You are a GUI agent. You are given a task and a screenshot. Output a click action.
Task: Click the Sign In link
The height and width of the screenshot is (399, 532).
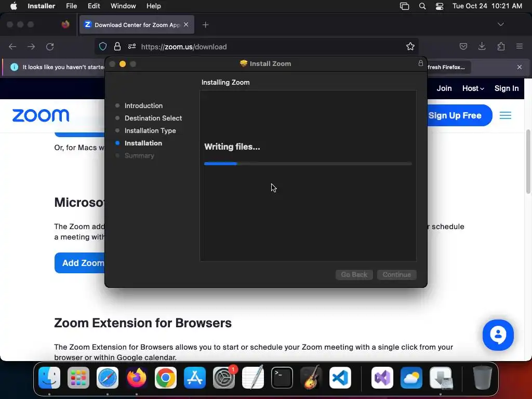coord(506,88)
